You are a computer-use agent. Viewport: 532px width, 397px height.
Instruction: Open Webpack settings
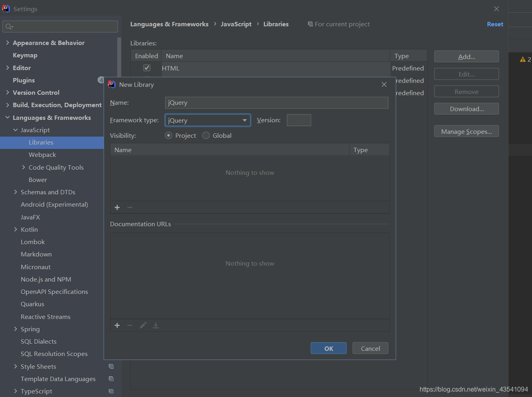[x=42, y=154]
